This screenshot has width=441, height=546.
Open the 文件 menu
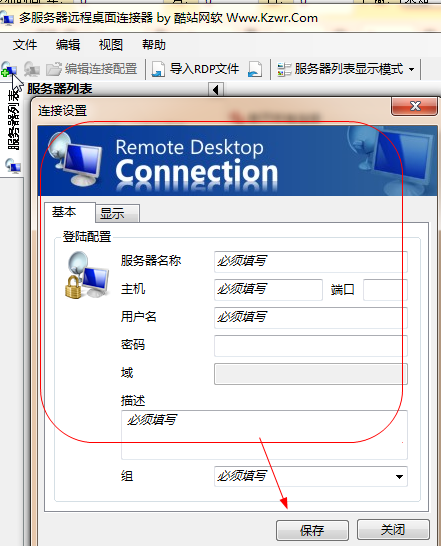point(25,45)
